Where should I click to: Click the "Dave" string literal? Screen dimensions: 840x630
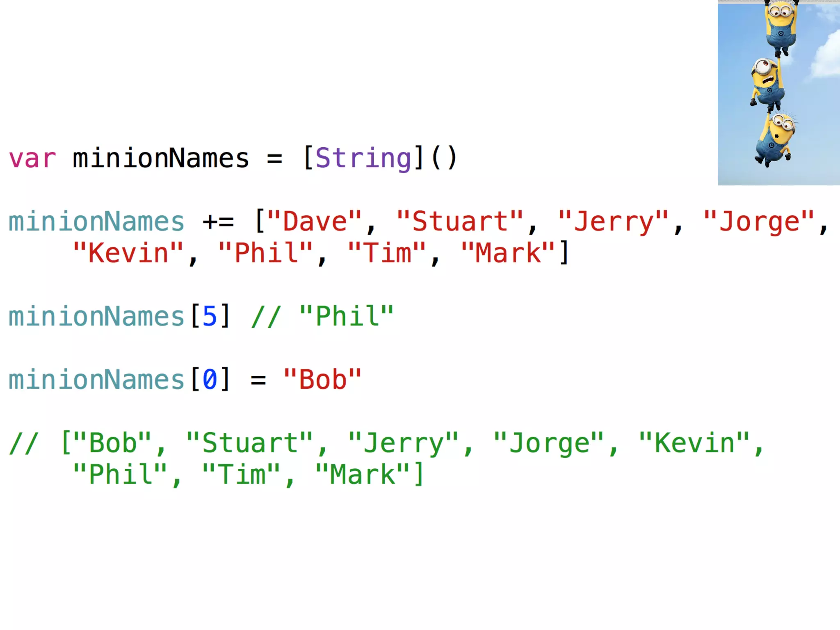click(315, 221)
